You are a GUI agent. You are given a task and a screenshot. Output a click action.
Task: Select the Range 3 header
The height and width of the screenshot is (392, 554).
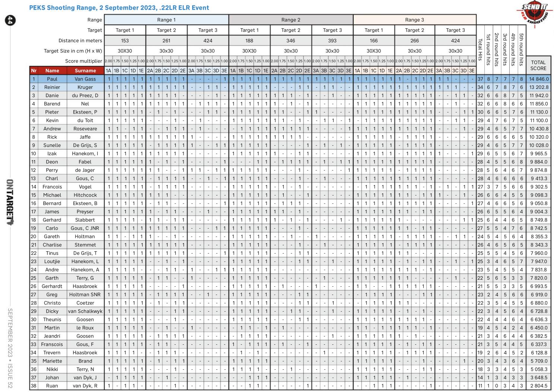[414, 20]
